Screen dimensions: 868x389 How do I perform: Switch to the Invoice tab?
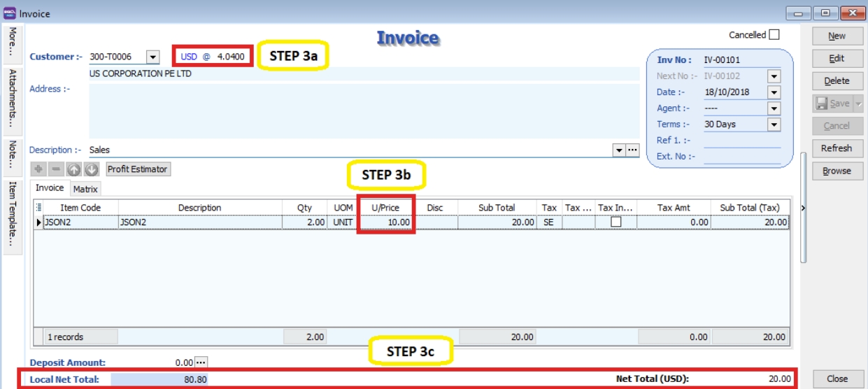point(50,188)
